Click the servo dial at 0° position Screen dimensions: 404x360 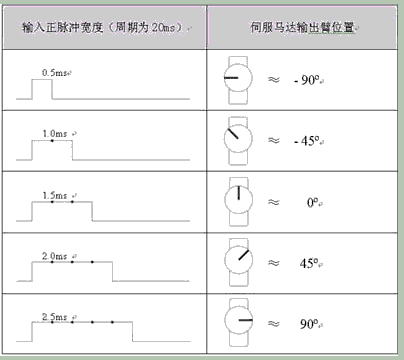coord(239,202)
